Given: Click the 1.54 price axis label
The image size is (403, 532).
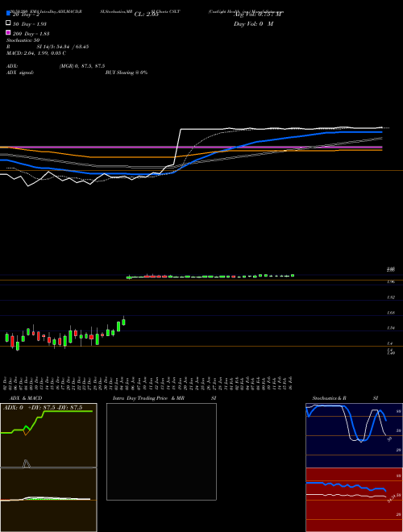Looking at the screenshot, I should pyautogui.click(x=390, y=328).
